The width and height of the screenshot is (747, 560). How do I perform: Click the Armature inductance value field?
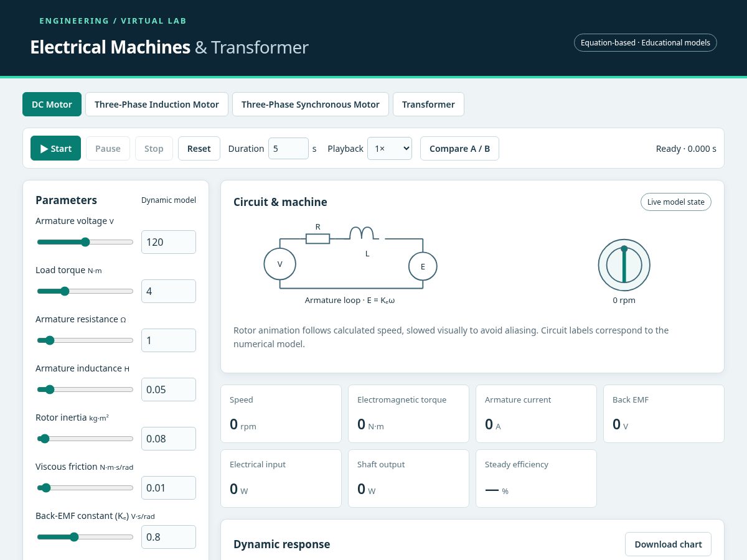click(x=169, y=390)
